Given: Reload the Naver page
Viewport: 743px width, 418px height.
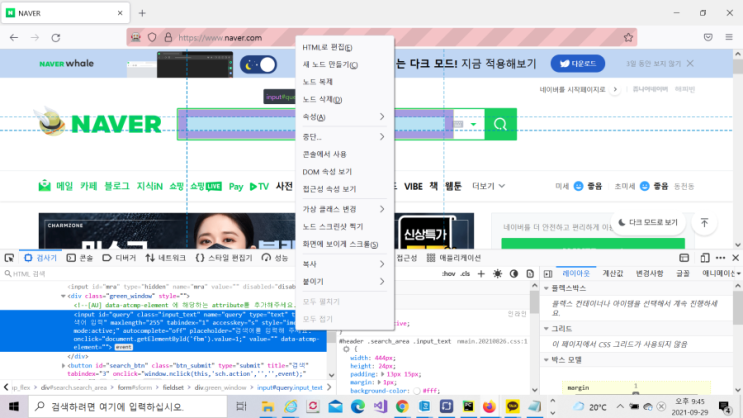Looking at the screenshot, I should [x=55, y=37].
